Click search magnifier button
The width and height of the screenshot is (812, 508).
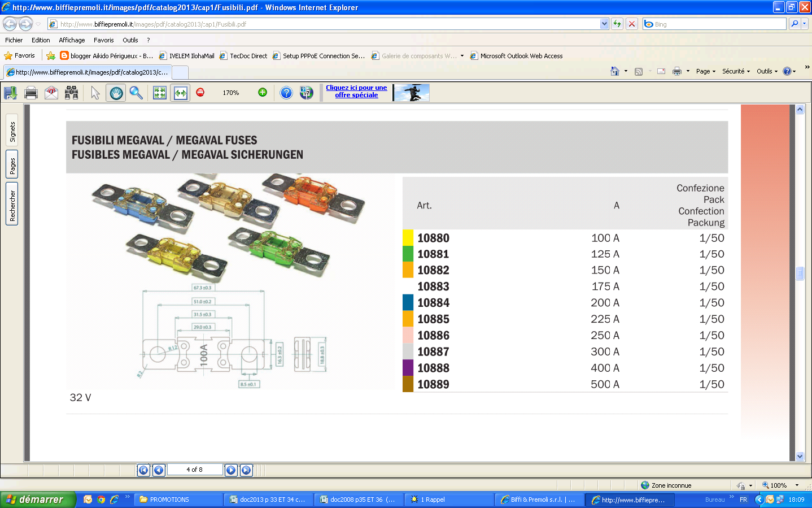[794, 24]
